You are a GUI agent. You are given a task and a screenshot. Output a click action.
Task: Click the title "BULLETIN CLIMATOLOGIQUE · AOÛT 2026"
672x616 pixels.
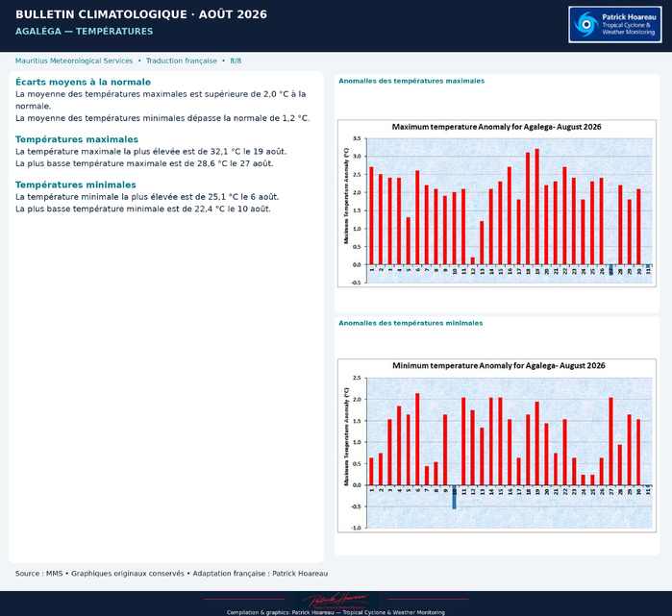[141, 14]
